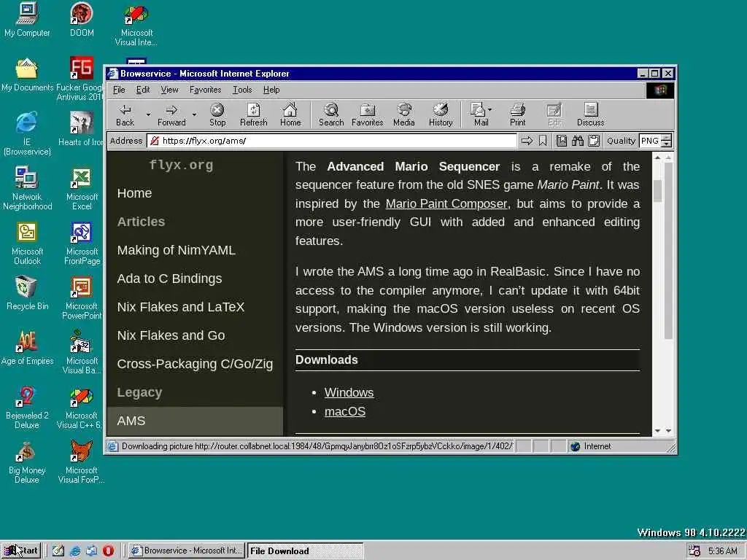Viewport: 747px width, 560px height.
Task: Click the Start button
Action: (x=21, y=551)
